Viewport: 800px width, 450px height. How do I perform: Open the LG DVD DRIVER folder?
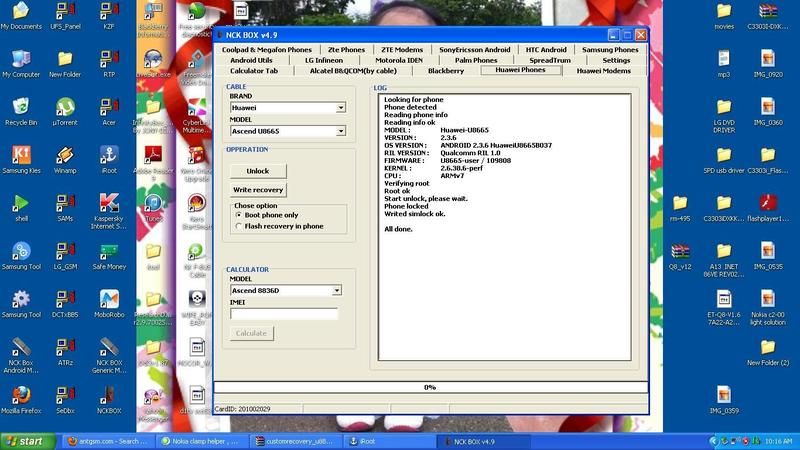tap(724, 107)
